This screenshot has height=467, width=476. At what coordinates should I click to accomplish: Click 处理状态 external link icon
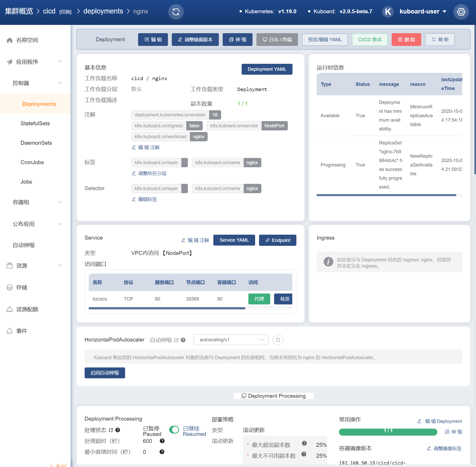coord(111,430)
